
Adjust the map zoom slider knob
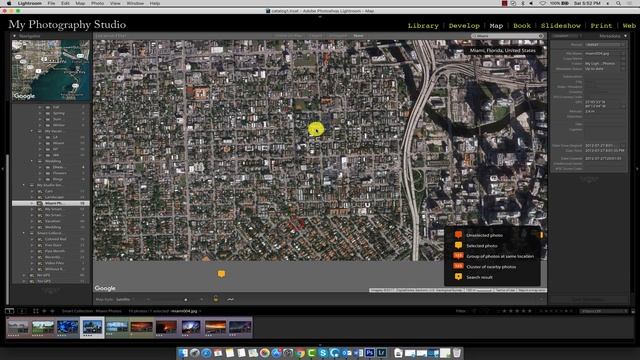coord(186,299)
